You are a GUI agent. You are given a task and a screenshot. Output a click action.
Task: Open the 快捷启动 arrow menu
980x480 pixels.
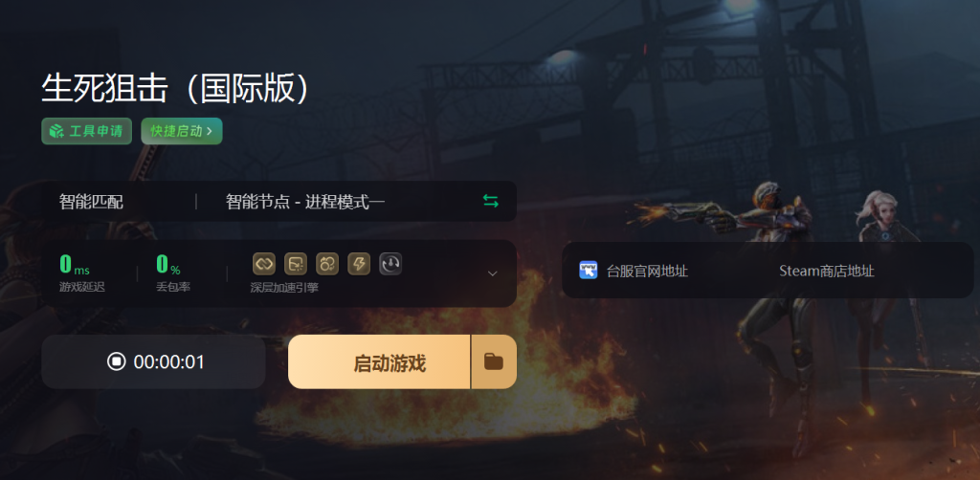[x=181, y=131]
